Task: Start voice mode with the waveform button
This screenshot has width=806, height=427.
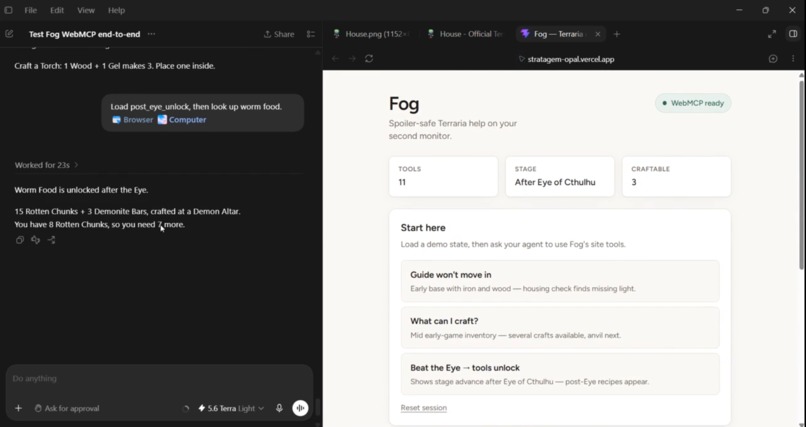Action: click(300, 408)
